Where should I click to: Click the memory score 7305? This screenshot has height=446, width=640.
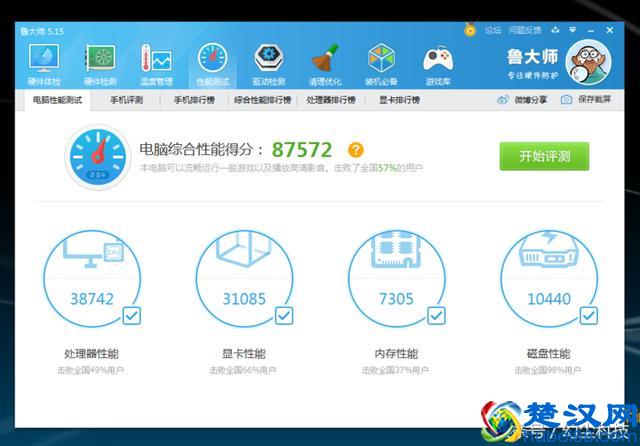[396, 299]
